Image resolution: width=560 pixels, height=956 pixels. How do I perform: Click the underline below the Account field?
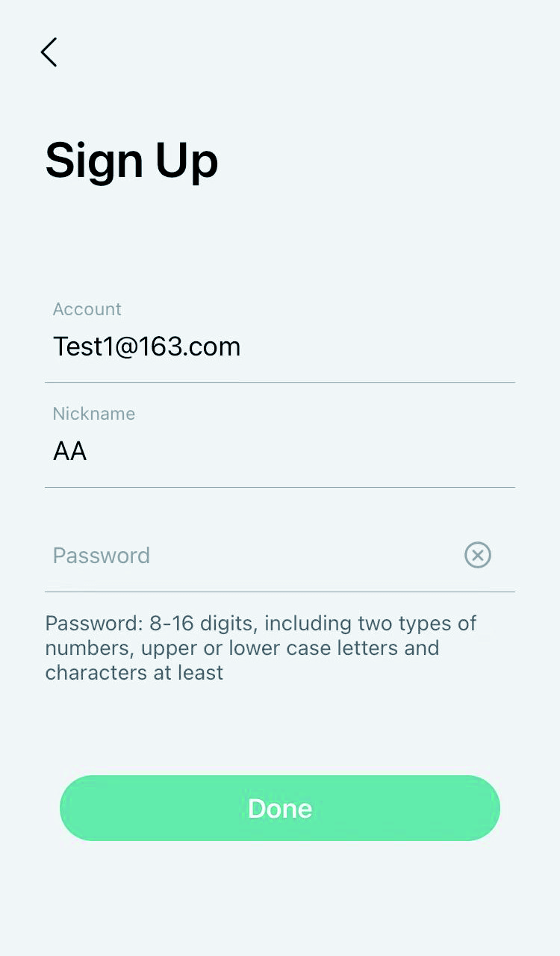point(280,382)
